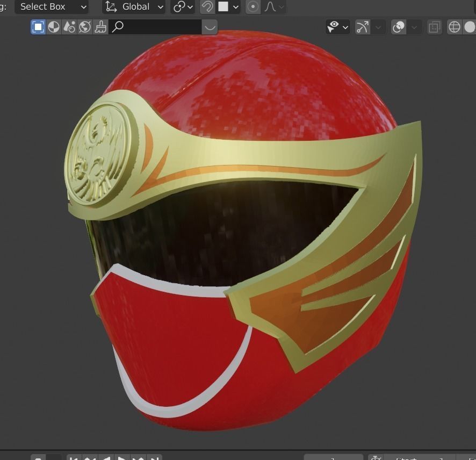This screenshot has height=460, width=476.
Task: Open the overlays options dropdown arrow
Action: tap(414, 27)
